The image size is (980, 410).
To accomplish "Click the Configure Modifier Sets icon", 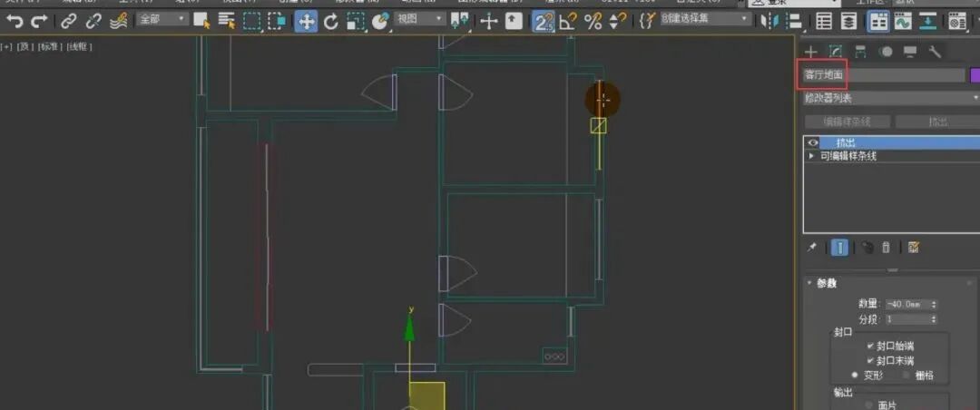I will point(914,248).
